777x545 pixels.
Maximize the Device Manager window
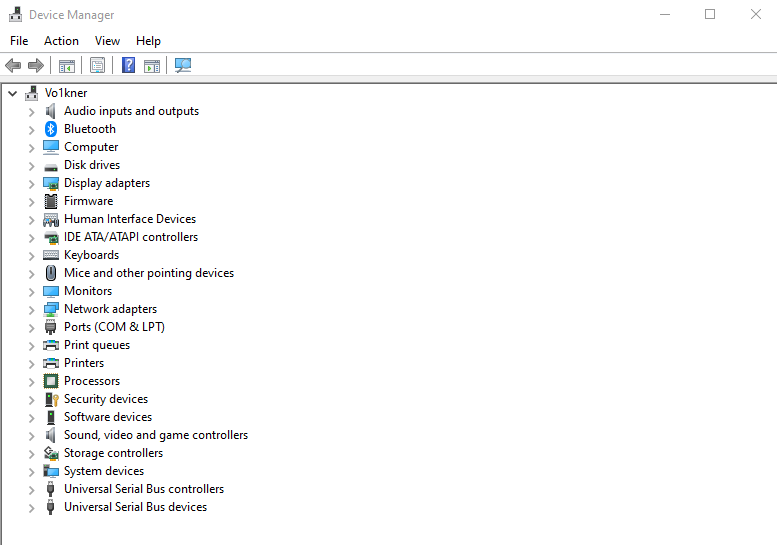(710, 14)
